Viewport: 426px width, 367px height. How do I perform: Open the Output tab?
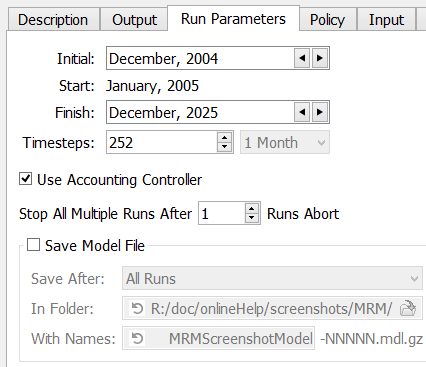(x=134, y=20)
